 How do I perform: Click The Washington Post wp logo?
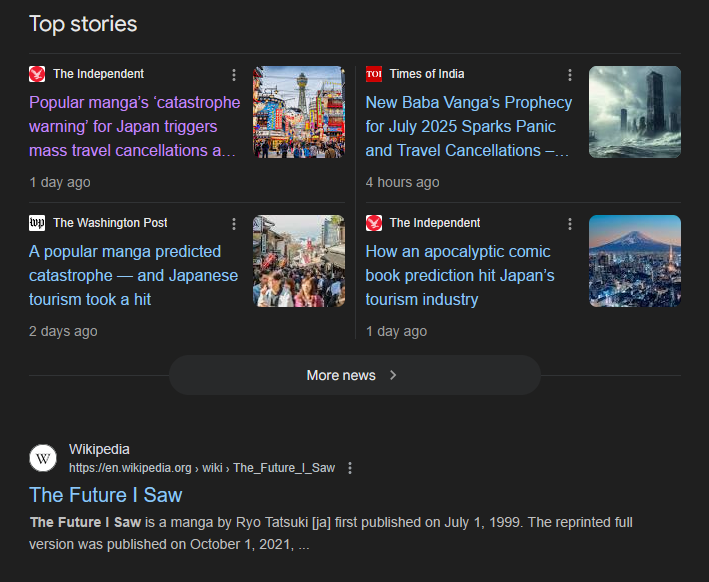(x=37, y=223)
